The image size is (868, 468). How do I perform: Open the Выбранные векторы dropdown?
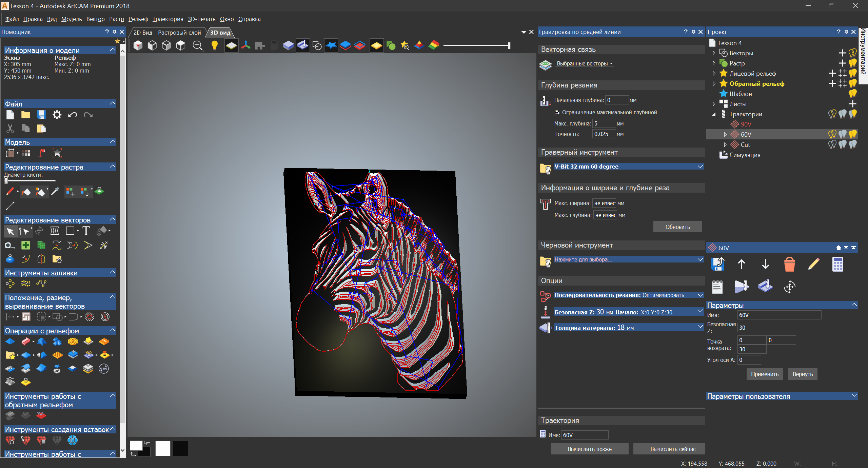[584, 63]
